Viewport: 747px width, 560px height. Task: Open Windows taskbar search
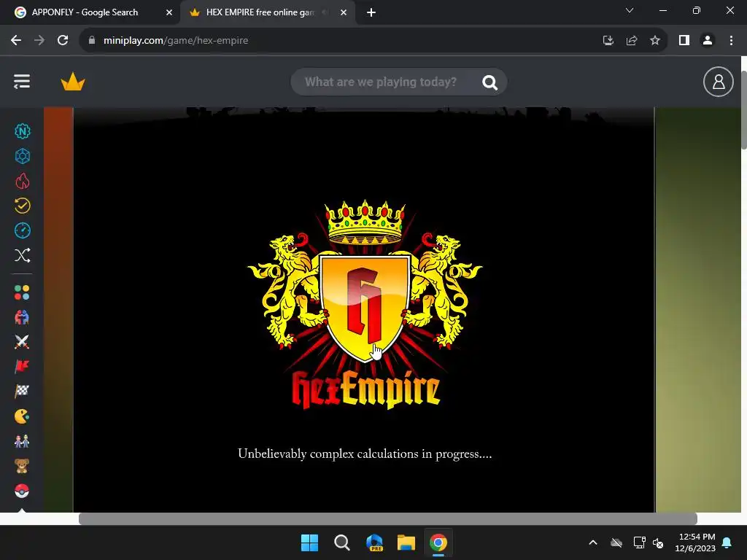point(341,542)
